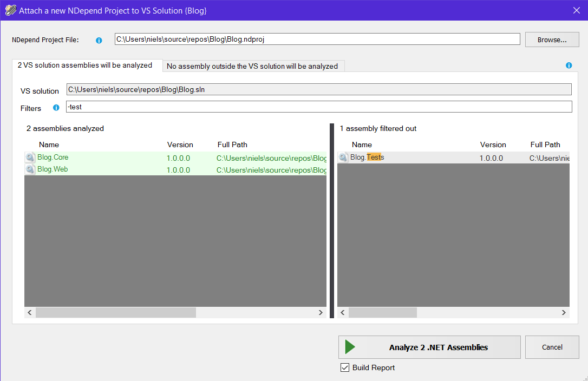This screenshot has height=381, width=588.
Task: Select the Blog.Web assembly row
Action: tap(175, 169)
